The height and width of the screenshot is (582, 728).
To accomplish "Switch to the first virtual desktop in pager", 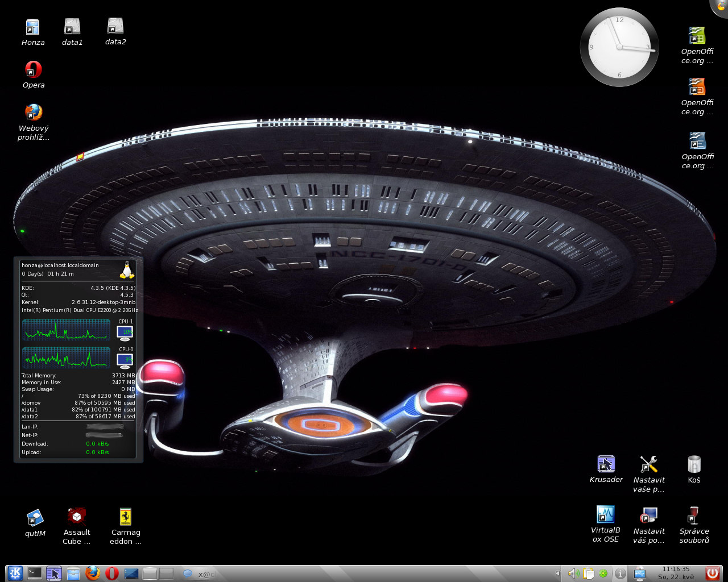I will (x=150, y=573).
